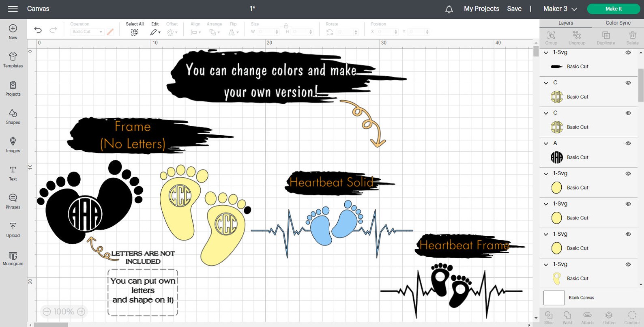The image size is (644, 327).
Task: Click the Select All icon
Action: click(135, 32)
